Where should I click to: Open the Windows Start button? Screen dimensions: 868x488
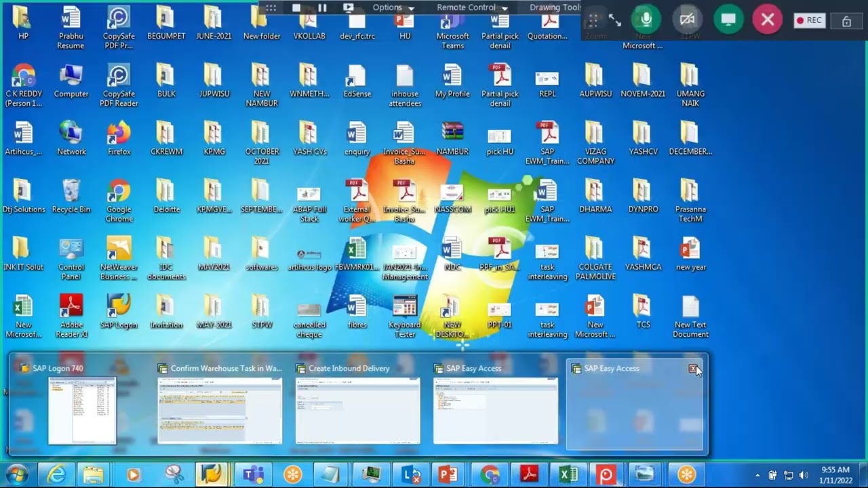(17, 474)
